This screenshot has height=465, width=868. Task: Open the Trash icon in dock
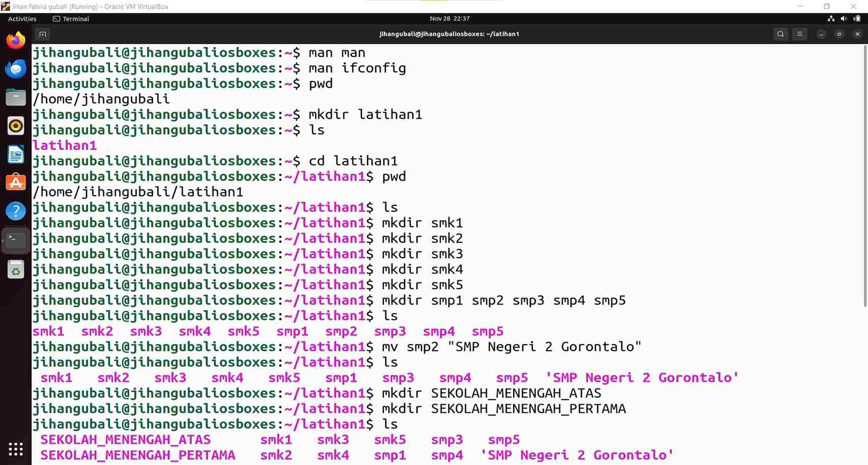pyautogui.click(x=16, y=269)
